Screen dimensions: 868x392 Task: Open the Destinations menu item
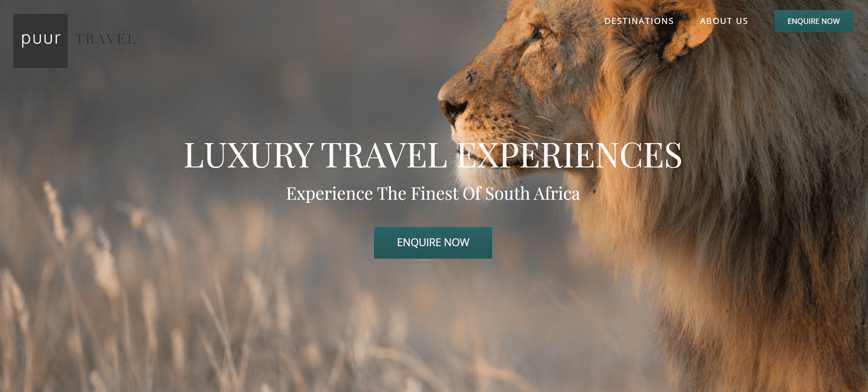pyautogui.click(x=639, y=21)
